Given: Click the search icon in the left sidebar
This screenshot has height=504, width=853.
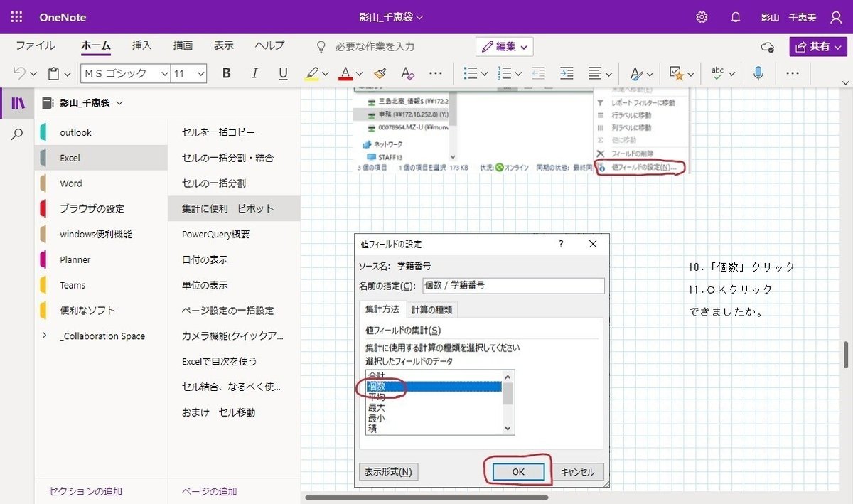Looking at the screenshot, I should point(16,134).
